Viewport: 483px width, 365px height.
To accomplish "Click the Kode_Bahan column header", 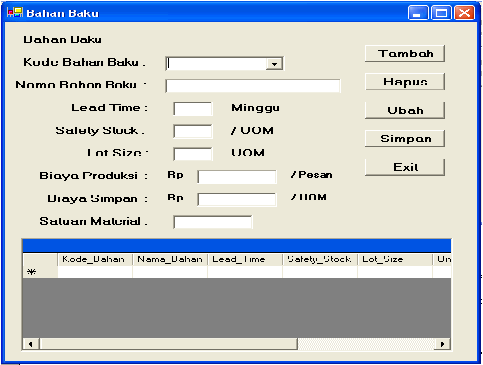I will click(95, 259).
